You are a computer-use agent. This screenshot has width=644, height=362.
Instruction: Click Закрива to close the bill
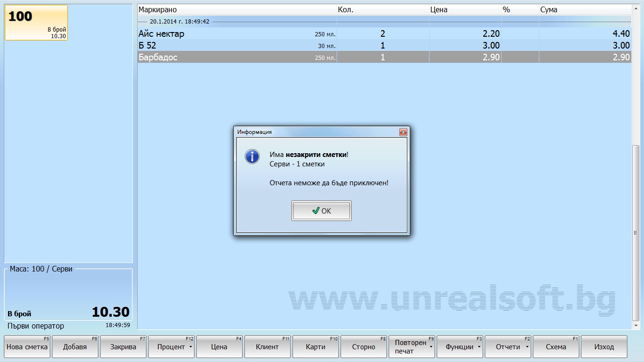[x=123, y=347]
